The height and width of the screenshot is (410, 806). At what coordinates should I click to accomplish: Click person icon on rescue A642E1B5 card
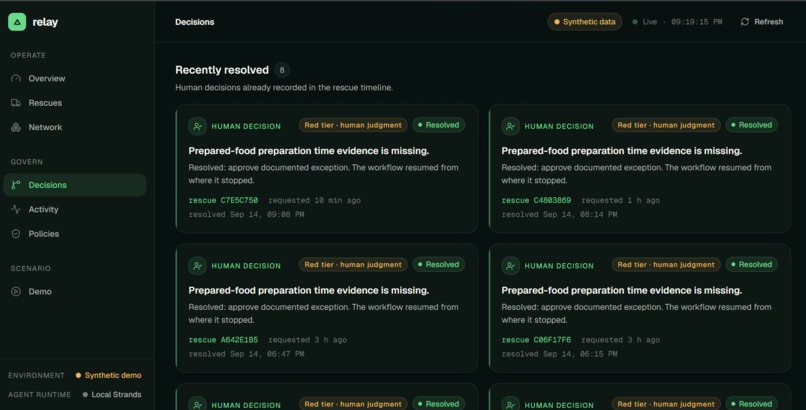197,266
